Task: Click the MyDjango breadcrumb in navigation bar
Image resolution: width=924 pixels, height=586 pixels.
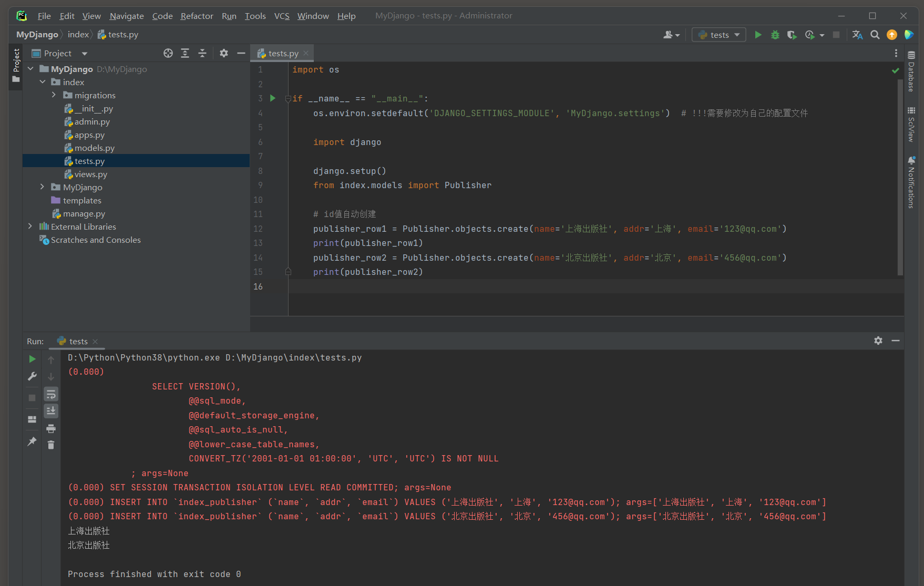Action: [37, 35]
